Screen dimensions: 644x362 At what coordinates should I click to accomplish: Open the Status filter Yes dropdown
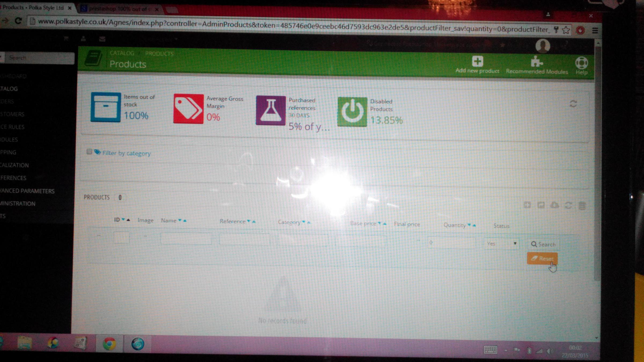501,243
